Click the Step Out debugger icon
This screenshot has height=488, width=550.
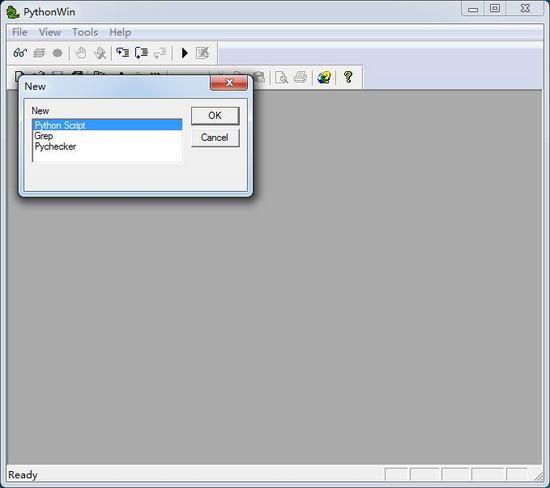coord(160,53)
